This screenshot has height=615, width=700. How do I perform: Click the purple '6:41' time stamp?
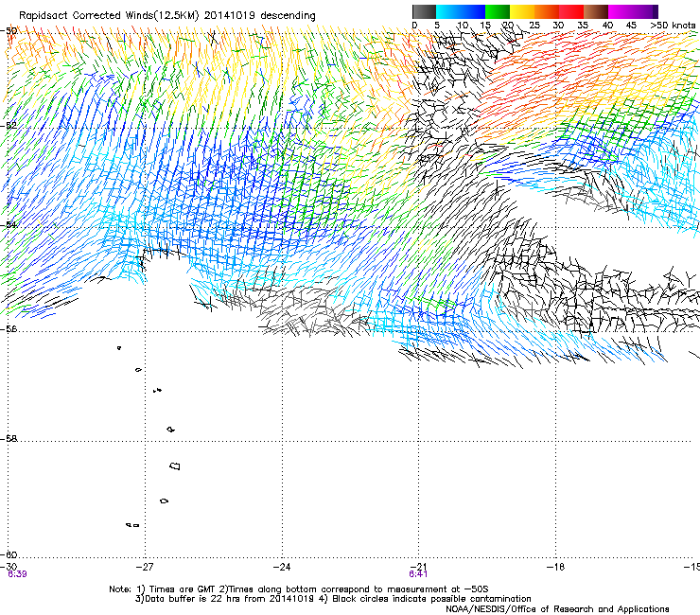coord(418,574)
